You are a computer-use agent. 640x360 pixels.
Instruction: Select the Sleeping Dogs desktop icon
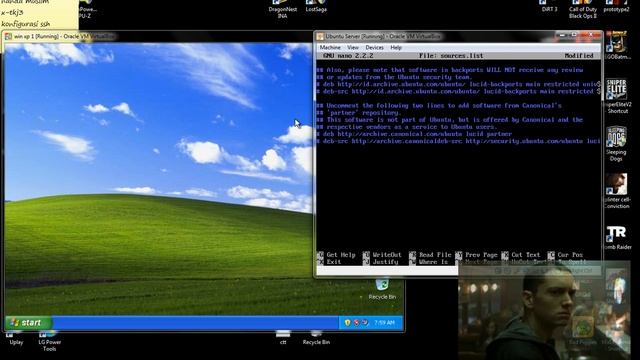point(616,144)
